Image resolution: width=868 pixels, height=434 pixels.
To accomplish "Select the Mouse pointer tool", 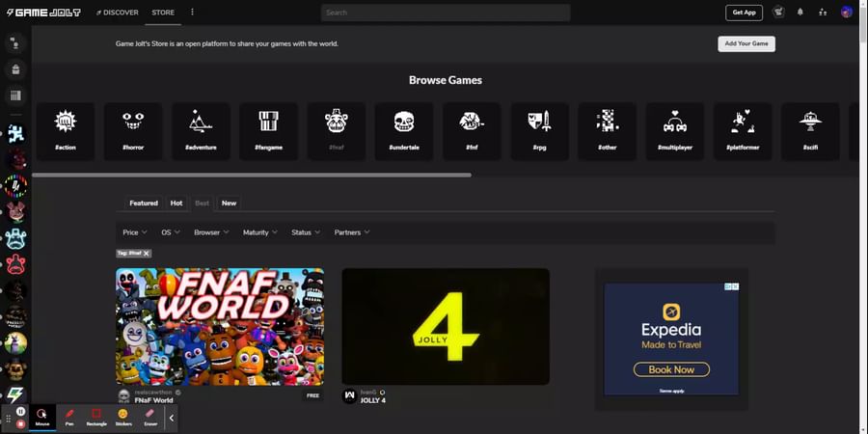I will [42, 418].
